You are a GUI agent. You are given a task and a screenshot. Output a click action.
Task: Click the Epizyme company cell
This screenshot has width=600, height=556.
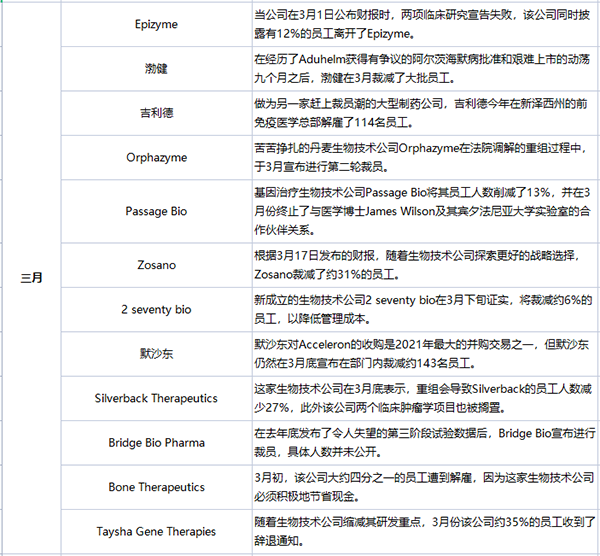point(157,24)
